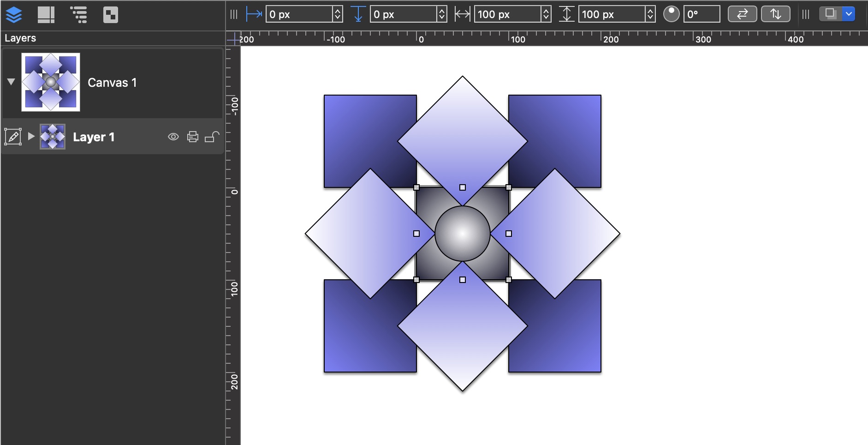Screen dimensions: 868x445
Task: Flip selection vertically
Action: click(x=775, y=14)
